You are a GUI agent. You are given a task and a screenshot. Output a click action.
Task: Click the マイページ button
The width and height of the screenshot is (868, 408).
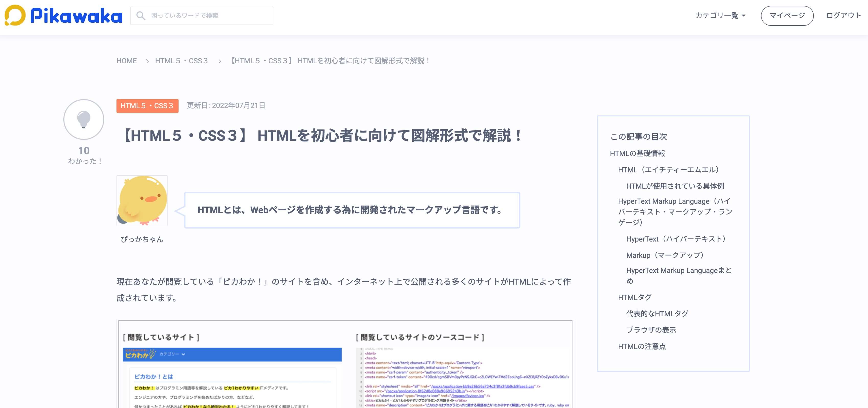pyautogui.click(x=787, y=16)
